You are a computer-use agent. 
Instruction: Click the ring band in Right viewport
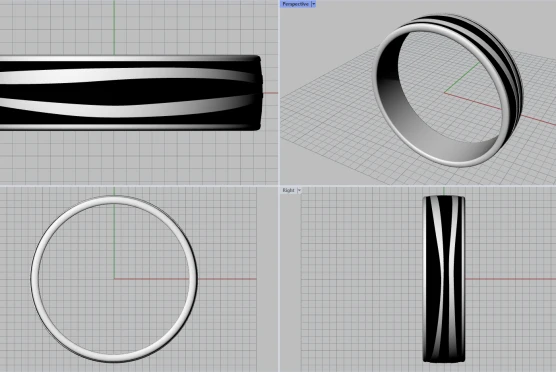click(444, 279)
